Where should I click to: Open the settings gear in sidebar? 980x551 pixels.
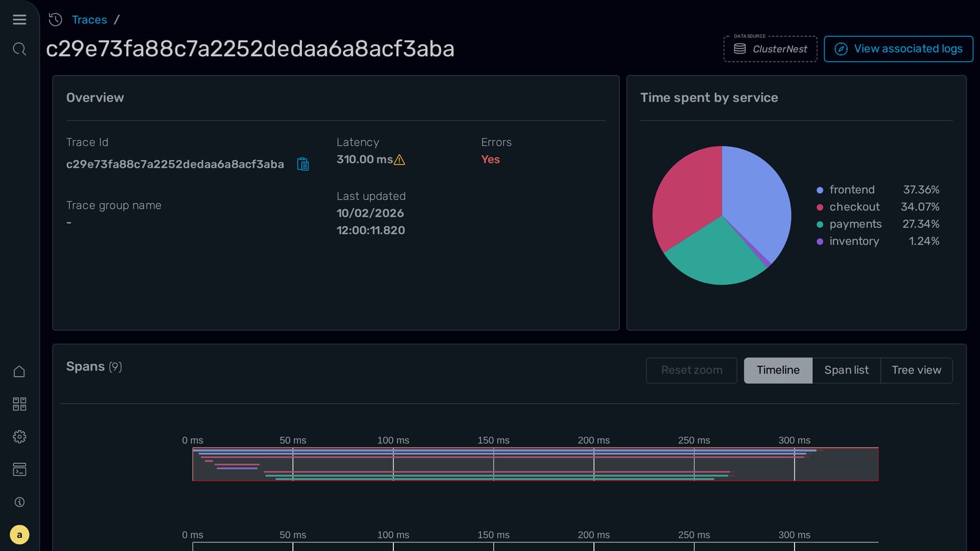20,437
